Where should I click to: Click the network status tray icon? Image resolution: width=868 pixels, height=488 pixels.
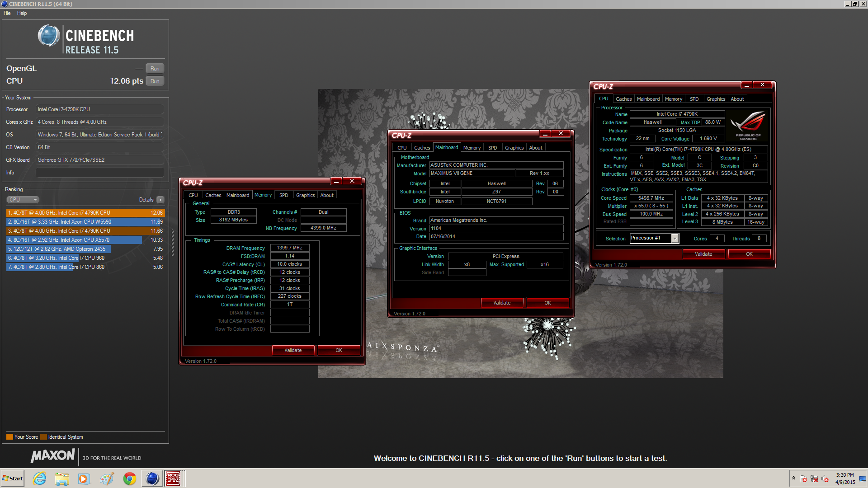(814, 479)
